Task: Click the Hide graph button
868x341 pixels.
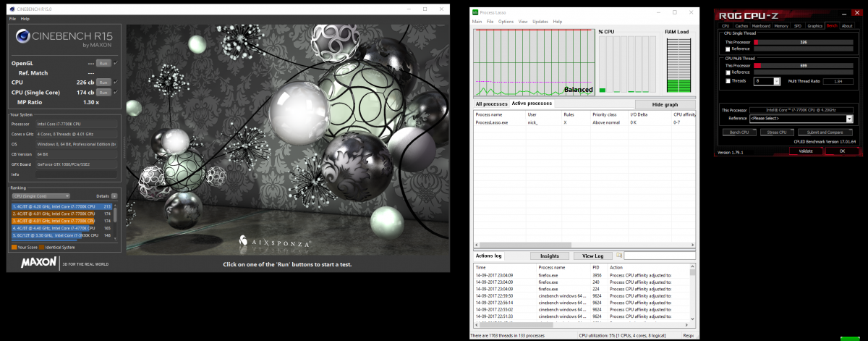Action: pyautogui.click(x=665, y=104)
